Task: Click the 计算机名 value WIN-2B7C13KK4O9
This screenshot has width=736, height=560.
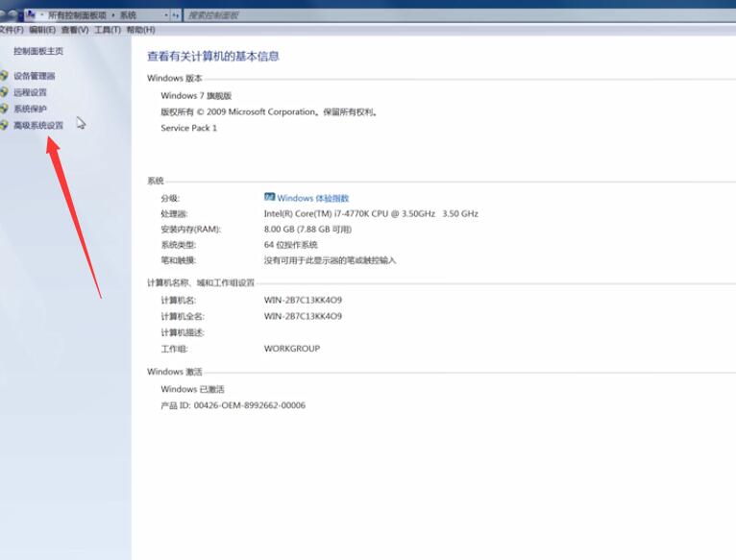Action: [x=303, y=300]
